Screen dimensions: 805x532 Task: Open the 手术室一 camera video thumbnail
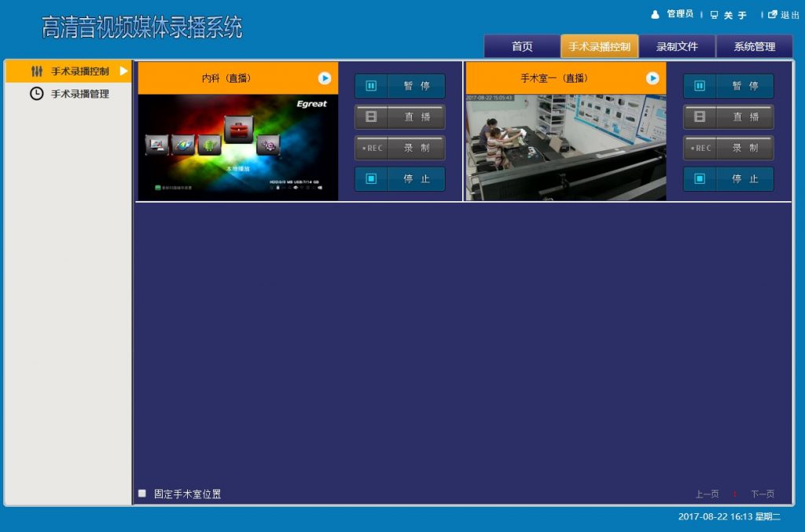point(565,148)
